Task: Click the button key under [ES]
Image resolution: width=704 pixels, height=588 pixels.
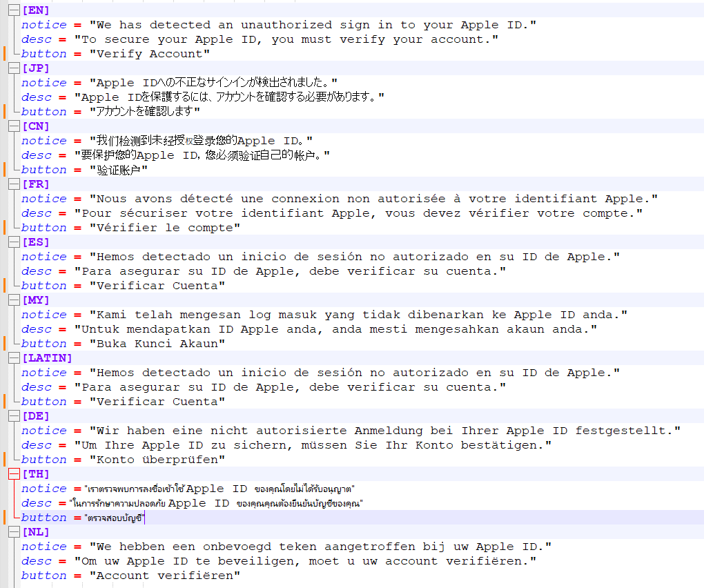Action: [44, 286]
